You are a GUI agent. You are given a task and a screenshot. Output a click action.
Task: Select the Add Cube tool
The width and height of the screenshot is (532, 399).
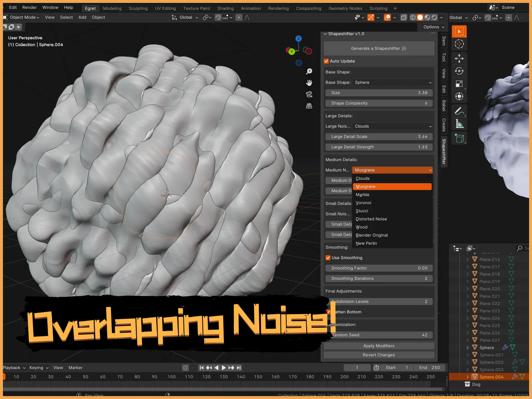pyautogui.click(x=459, y=138)
